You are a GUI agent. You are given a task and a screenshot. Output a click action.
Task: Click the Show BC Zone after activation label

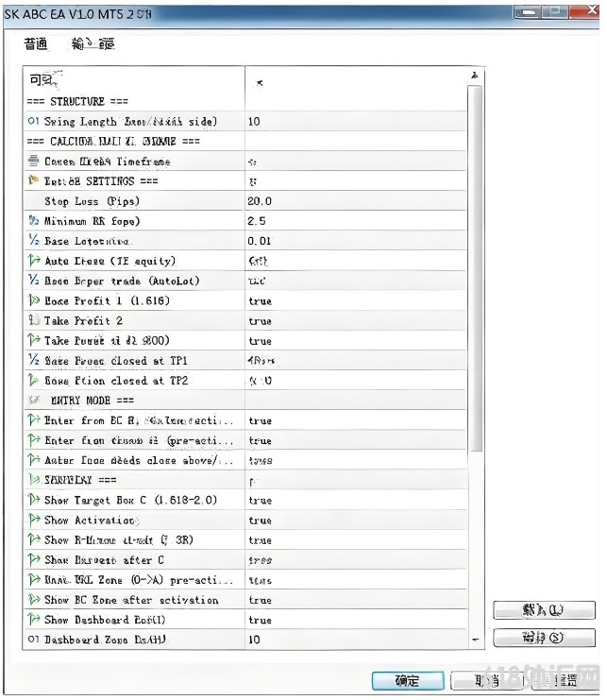[131, 600]
